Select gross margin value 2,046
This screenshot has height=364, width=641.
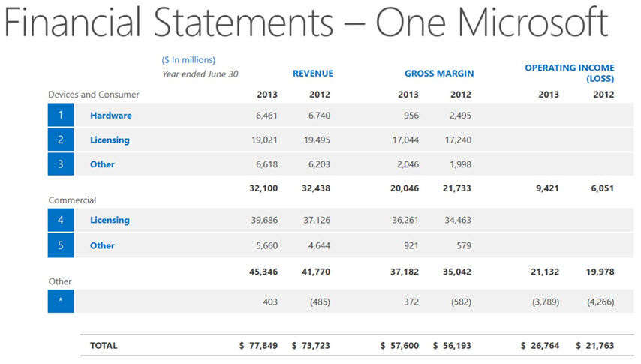pyautogui.click(x=408, y=164)
